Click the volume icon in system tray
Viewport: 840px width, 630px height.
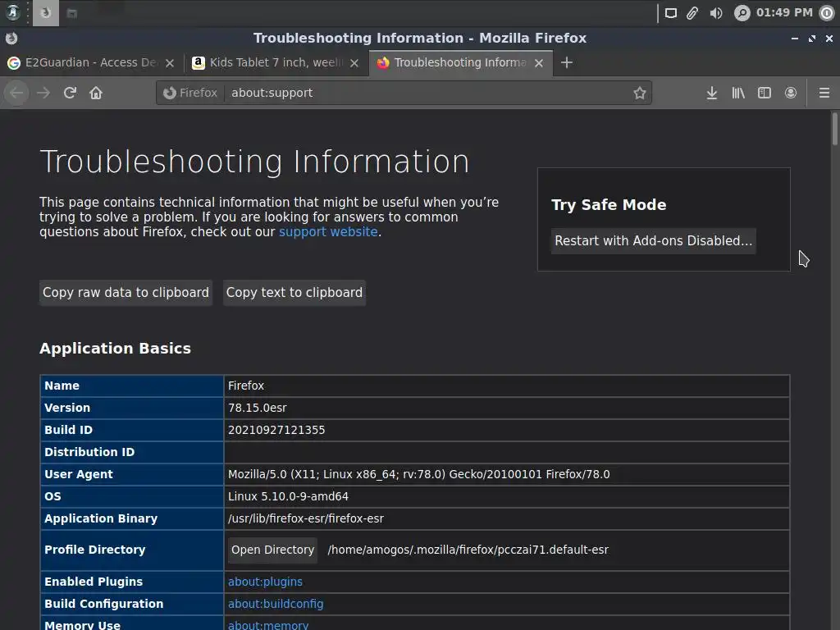[716, 12]
